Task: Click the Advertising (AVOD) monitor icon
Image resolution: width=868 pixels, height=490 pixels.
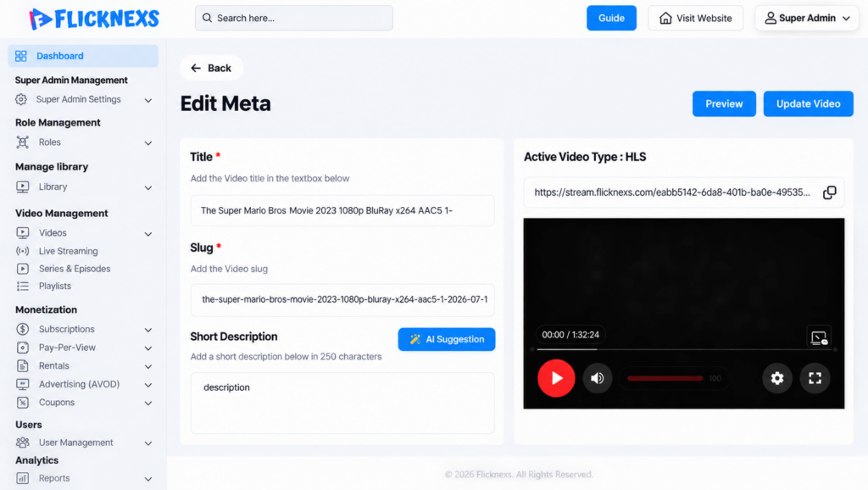Action: [22, 384]
